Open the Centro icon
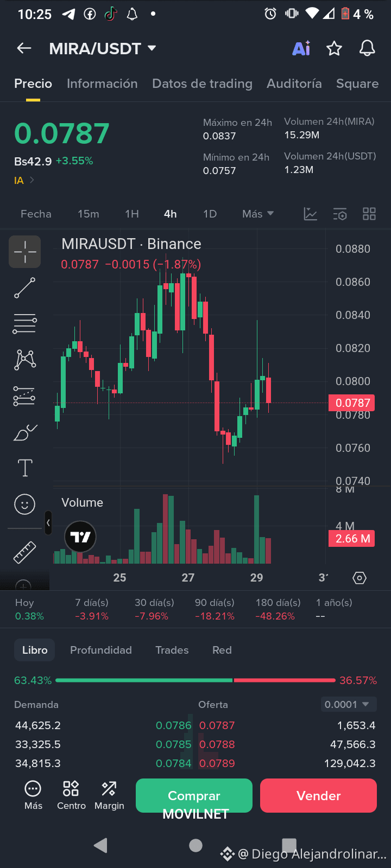The height and width of the screenshot is (868, 391). coord(71,795)
